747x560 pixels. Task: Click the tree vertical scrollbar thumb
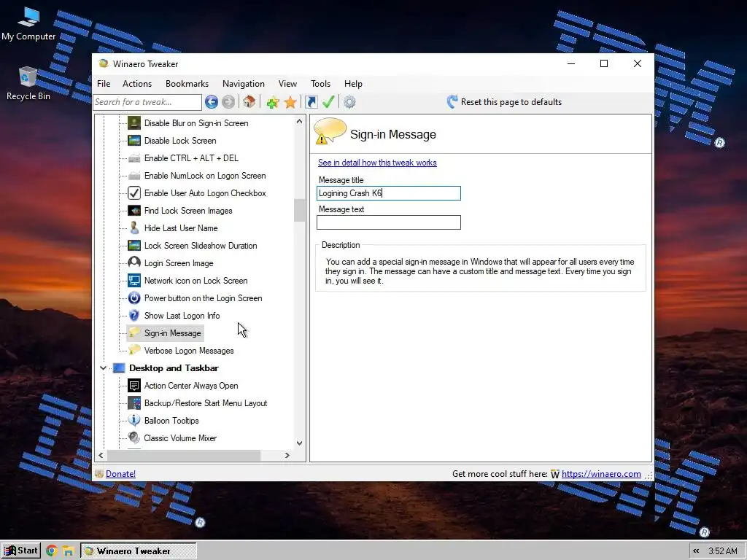point(299,210)
